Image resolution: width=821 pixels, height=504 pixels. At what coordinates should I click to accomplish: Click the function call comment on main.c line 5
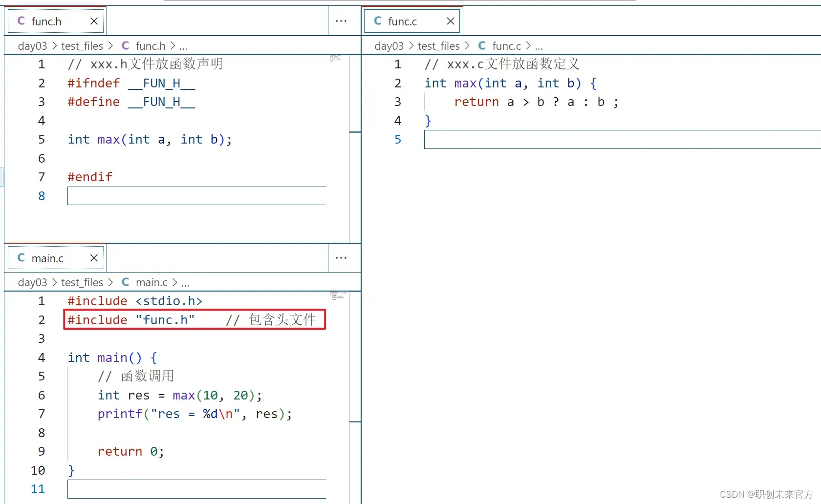point(136,376)
